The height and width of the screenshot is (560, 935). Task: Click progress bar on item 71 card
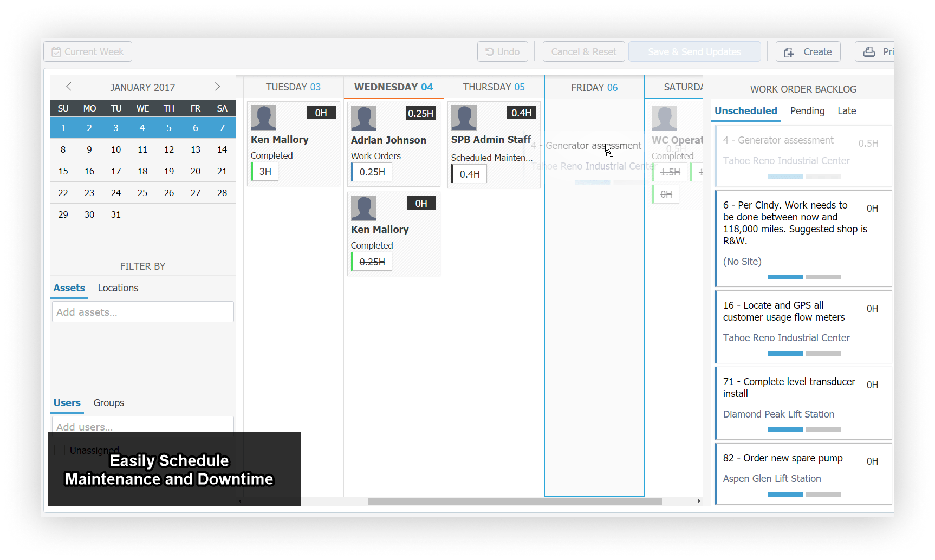pos(804,429)
